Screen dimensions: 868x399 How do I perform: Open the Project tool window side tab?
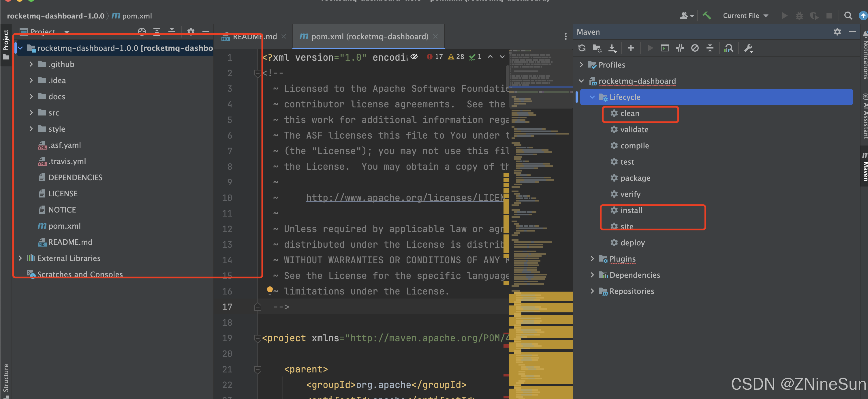coord(6,44)
